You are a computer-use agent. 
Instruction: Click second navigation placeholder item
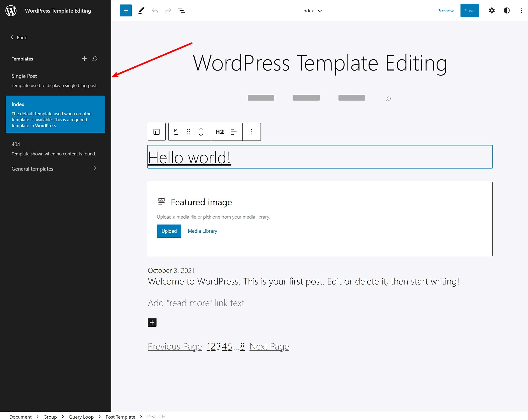coord(306,98)
